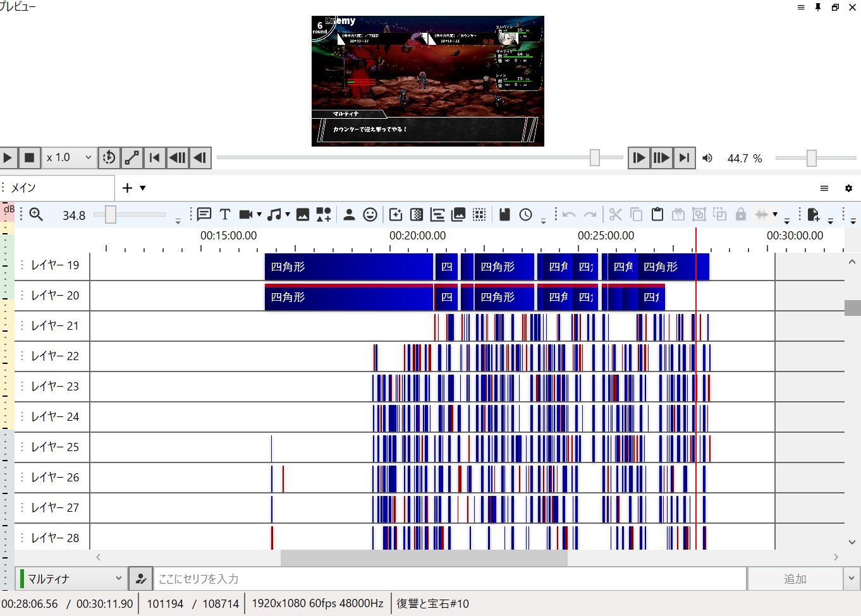861x616 pixels.
Task: Click the レイヤー 19 layer header
Action: [x=52, y=265]
